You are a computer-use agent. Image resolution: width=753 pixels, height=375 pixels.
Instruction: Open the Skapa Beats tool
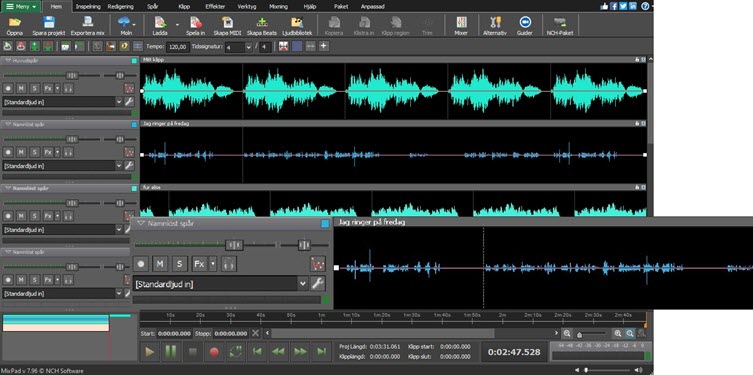[262, 25]
